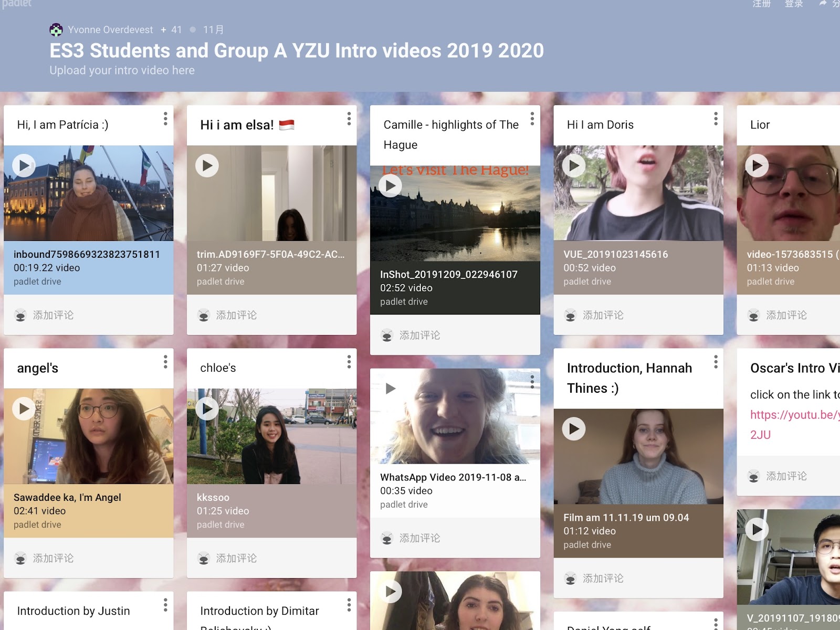Add a comment on Hannah Thines' post

603,579
